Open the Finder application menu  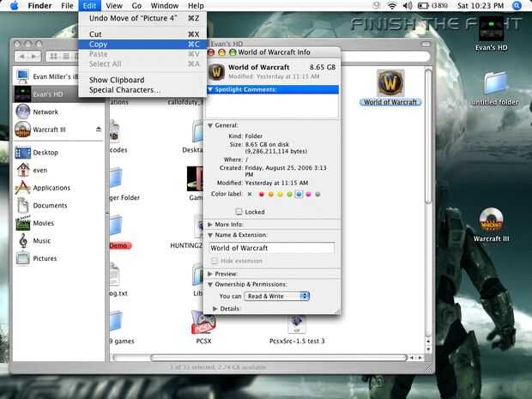point(39,6)
